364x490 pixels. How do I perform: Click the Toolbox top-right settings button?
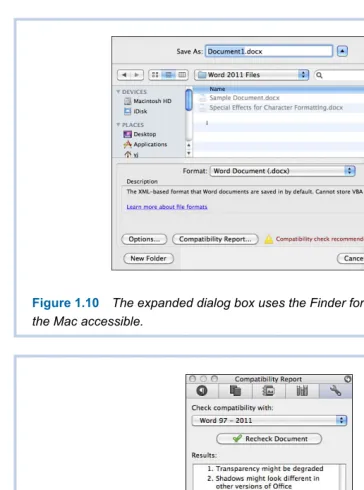[x=348, y=379]
